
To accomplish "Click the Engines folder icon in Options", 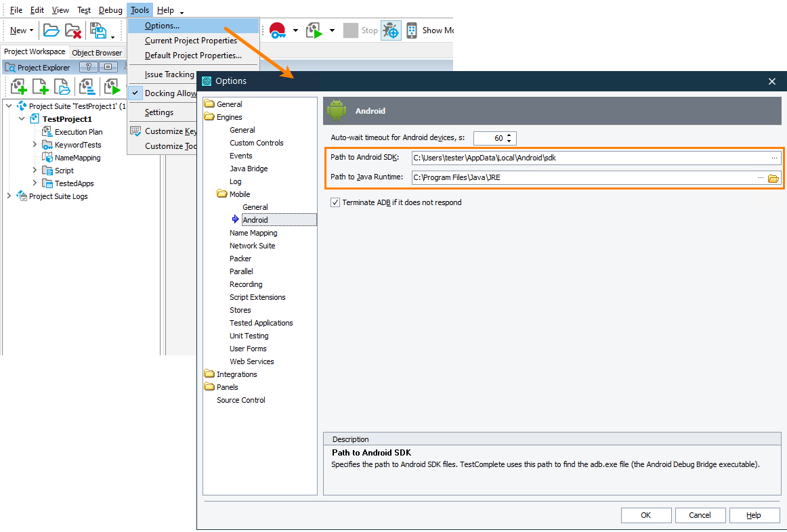I will (x=209, y=117).
